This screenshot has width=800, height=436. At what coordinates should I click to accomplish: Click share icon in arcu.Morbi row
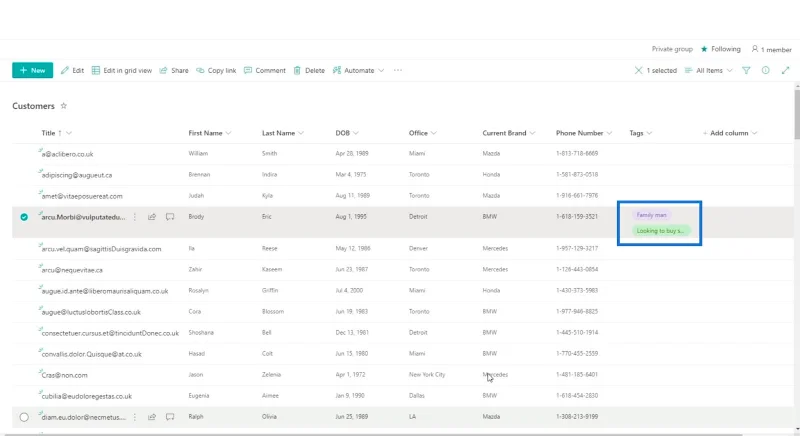pos(152,217)
